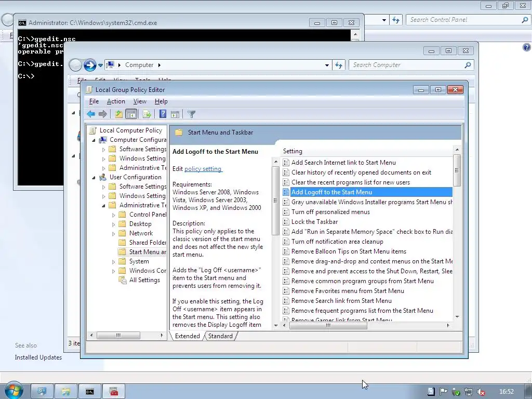
Task: Click the cmd window scroll-up arrow
Action: click(355, 34)
